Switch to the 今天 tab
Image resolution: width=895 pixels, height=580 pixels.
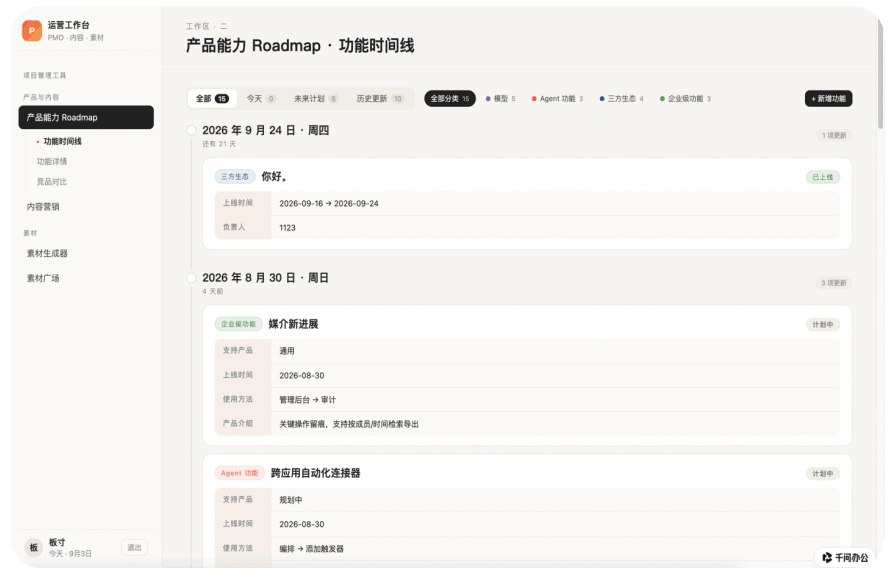pyautogui.click(x=261, y=99)
